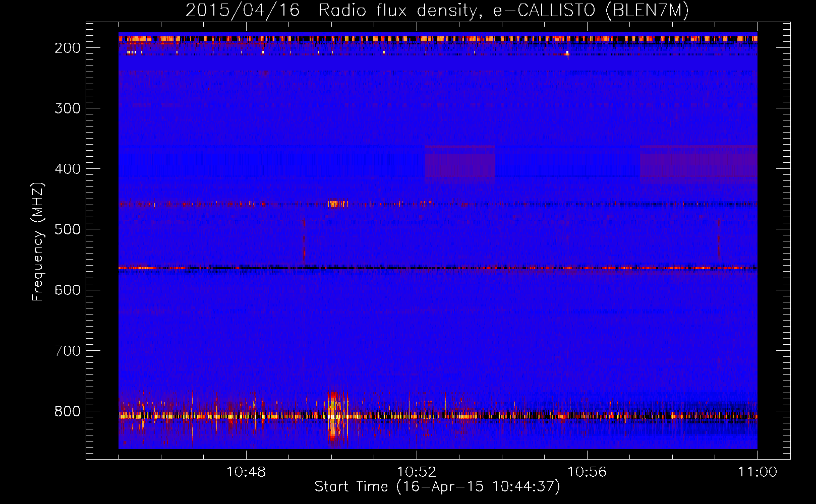Click the 700 frequency tick label
The width and height of the screenshot is (816, 504).
pos(68,351)
